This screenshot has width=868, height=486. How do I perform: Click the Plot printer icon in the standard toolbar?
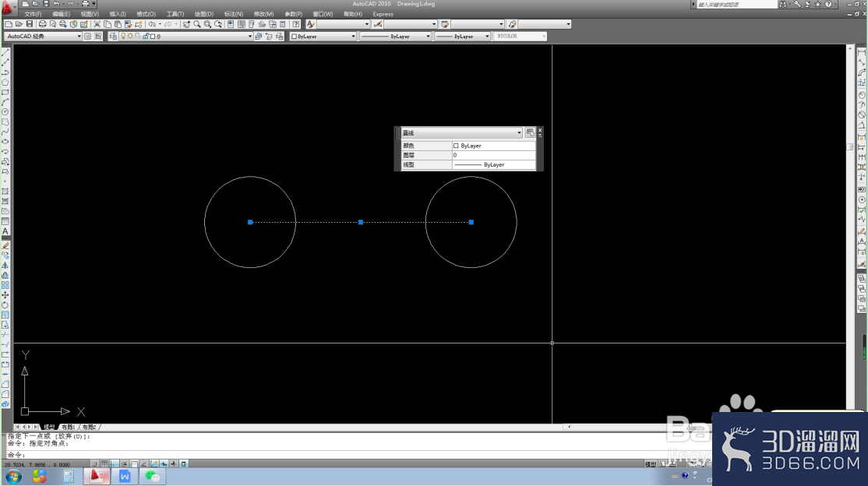click(43, 24)
